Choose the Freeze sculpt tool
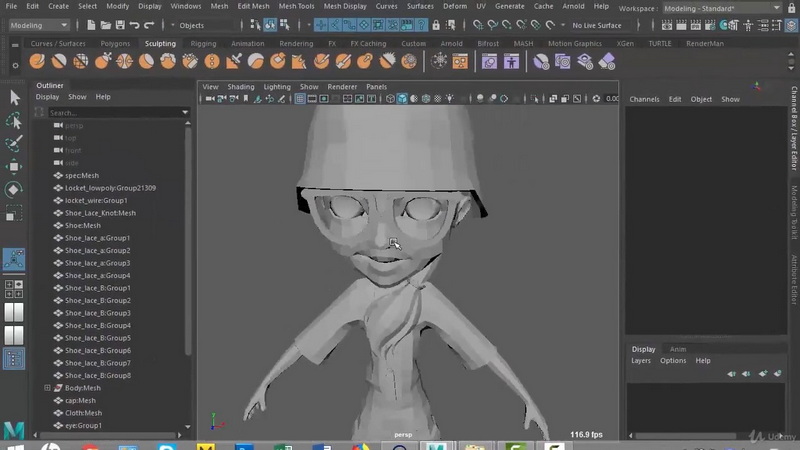The image size is (800, 450). pos(409,62)
